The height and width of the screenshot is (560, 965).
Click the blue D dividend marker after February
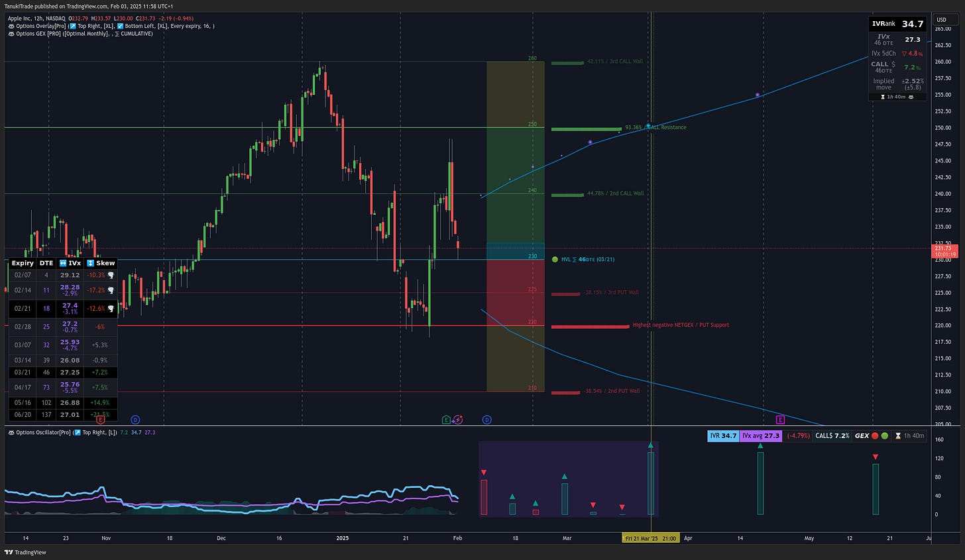point(486,420)
